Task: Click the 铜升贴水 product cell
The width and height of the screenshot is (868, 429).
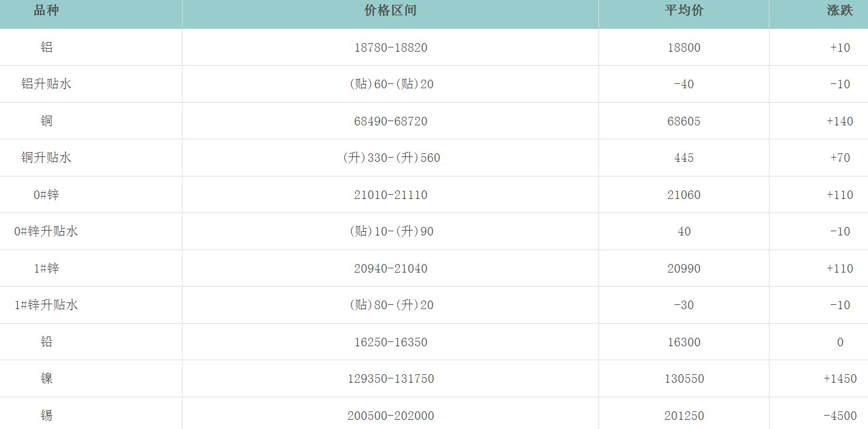Action: (46, 158)
